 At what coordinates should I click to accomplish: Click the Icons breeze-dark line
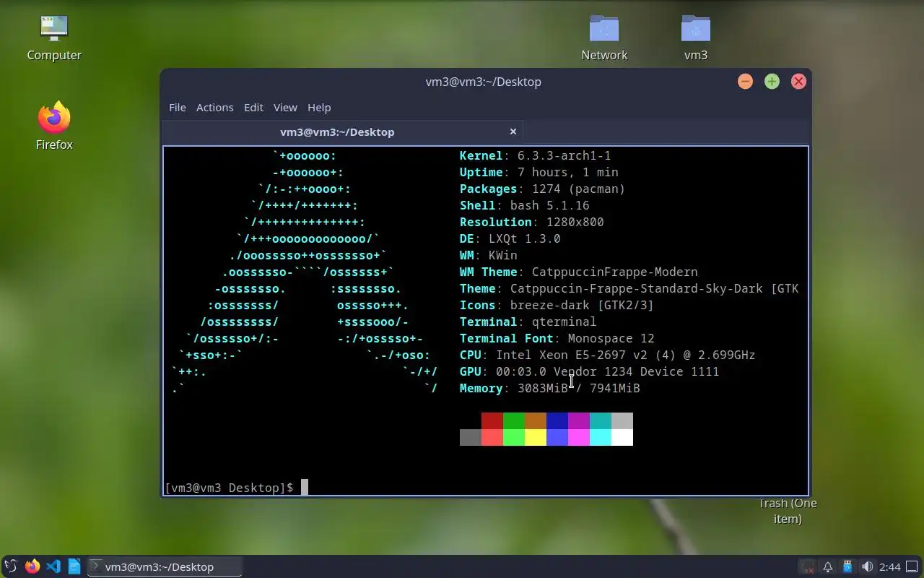[x=557, y=305]
